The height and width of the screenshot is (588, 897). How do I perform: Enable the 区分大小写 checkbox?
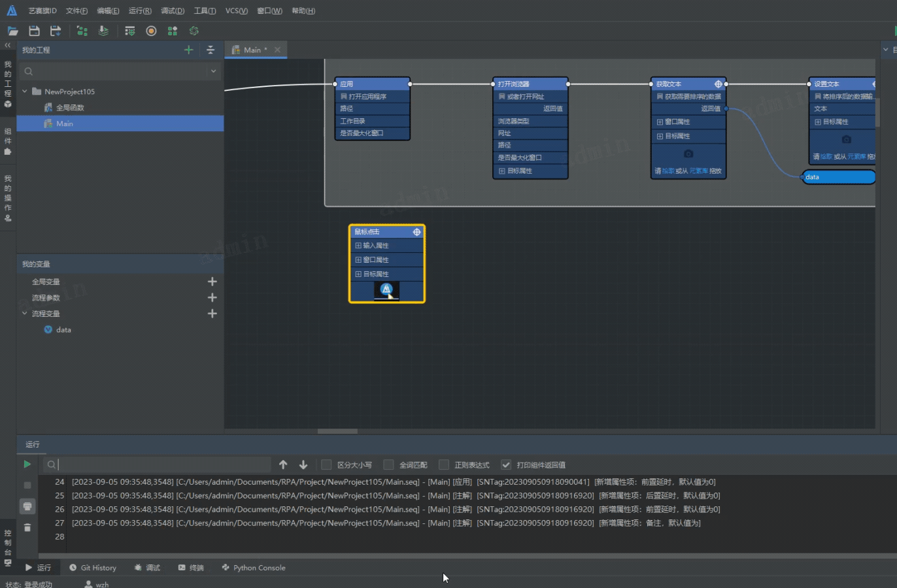(326, 465)
